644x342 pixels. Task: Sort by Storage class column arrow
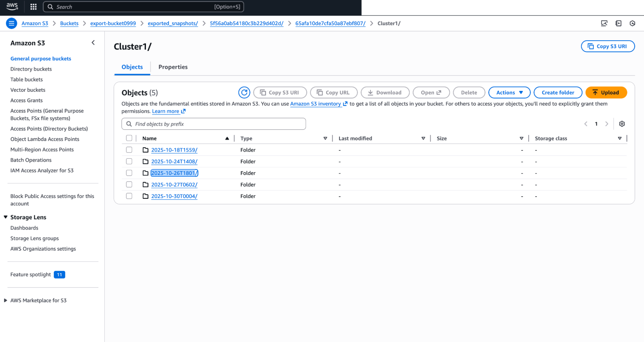click(x=620, y=138)
